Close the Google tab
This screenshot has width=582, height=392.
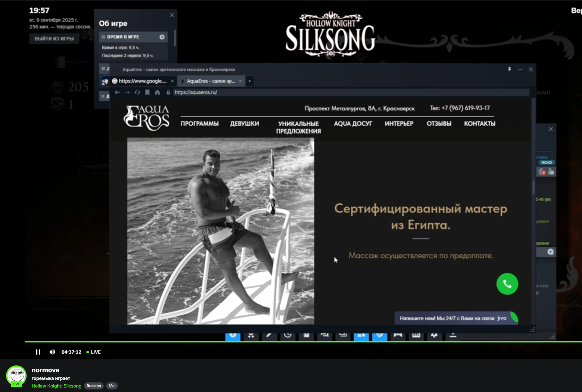coord(172,81)
